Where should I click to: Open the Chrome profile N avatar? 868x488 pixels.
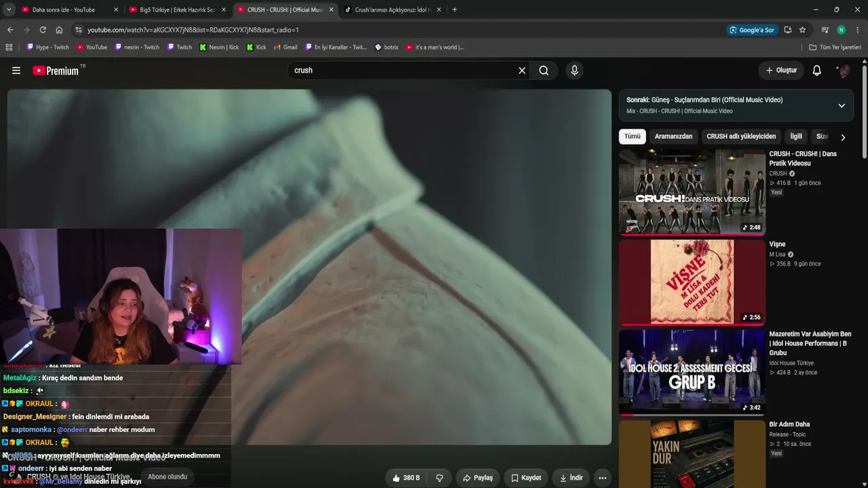pyautogui.click(x=841, y=30)
